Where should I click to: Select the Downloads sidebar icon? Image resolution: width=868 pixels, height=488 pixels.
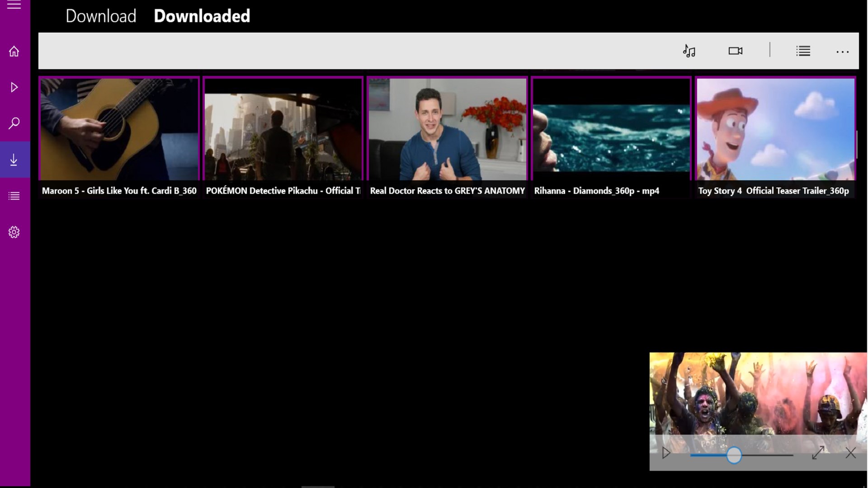(14, 160)
